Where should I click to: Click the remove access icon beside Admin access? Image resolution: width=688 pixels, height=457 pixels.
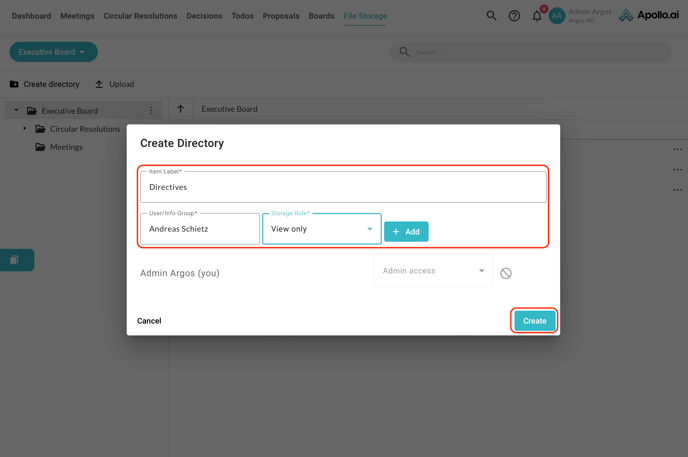tap(506, 273)
